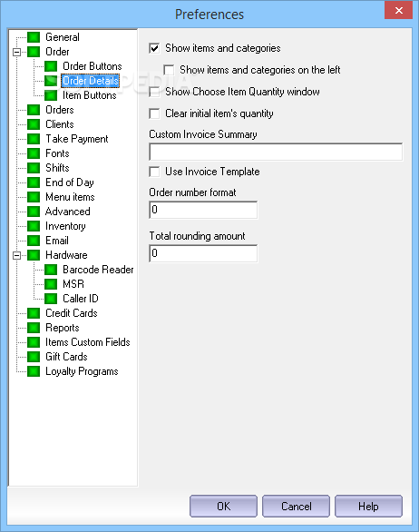
Task: Open Credit Cards preferences
Action: 72,313
